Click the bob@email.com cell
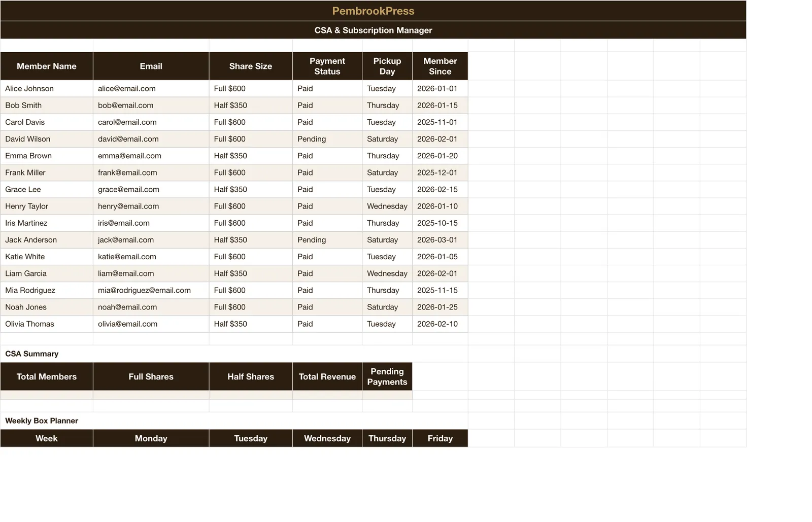The width and height of the screenshot is (812, 522). point(151,105)
